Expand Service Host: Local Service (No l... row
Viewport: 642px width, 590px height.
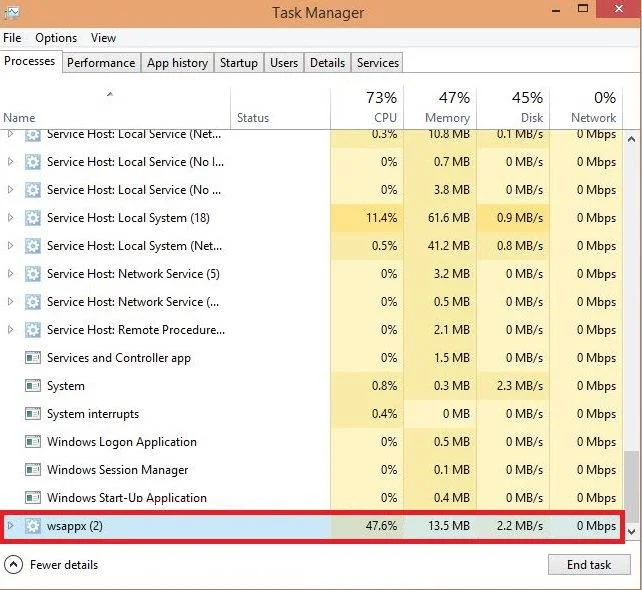(x=11, y=162)
